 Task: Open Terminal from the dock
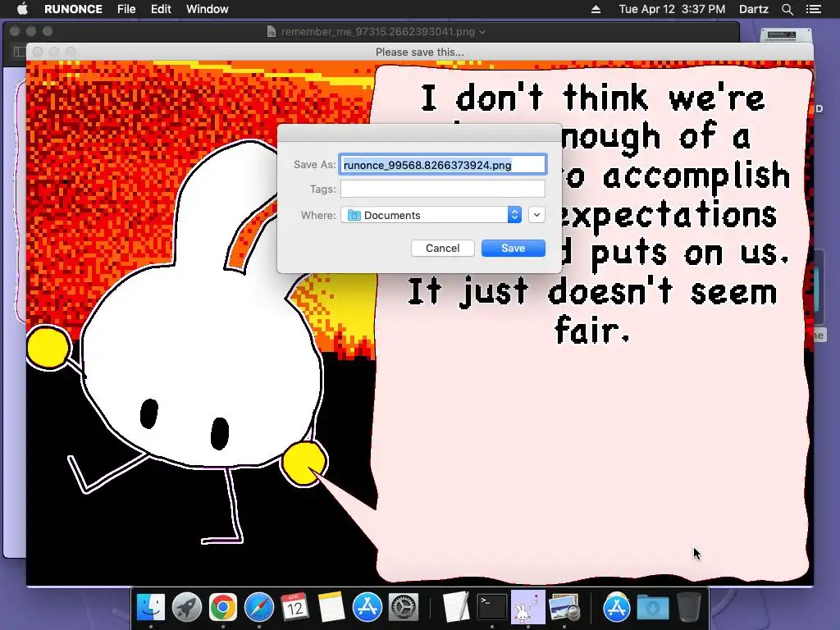[x=492, y=608]
